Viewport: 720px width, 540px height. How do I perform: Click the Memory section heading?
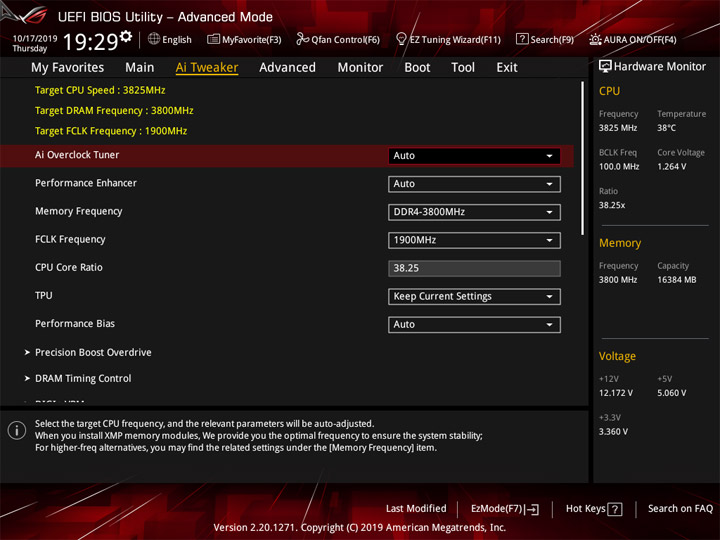pyautogui.click(x=620, y=243)
